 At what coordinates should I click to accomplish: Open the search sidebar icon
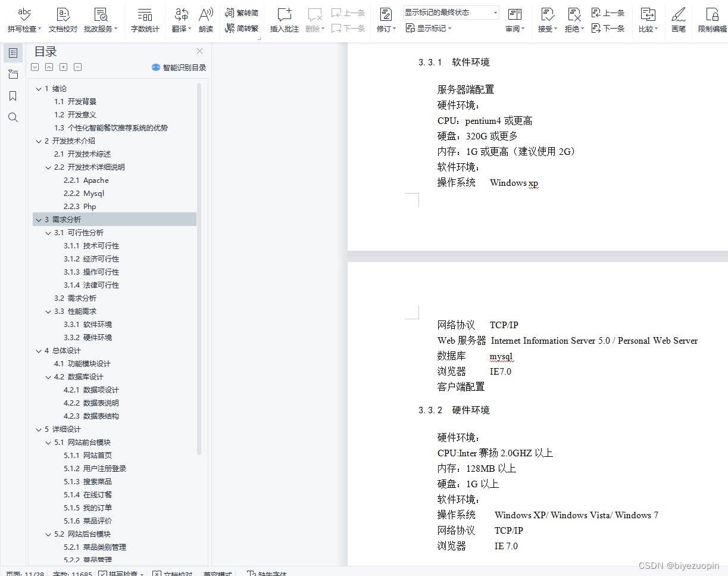tap(13, 117)
